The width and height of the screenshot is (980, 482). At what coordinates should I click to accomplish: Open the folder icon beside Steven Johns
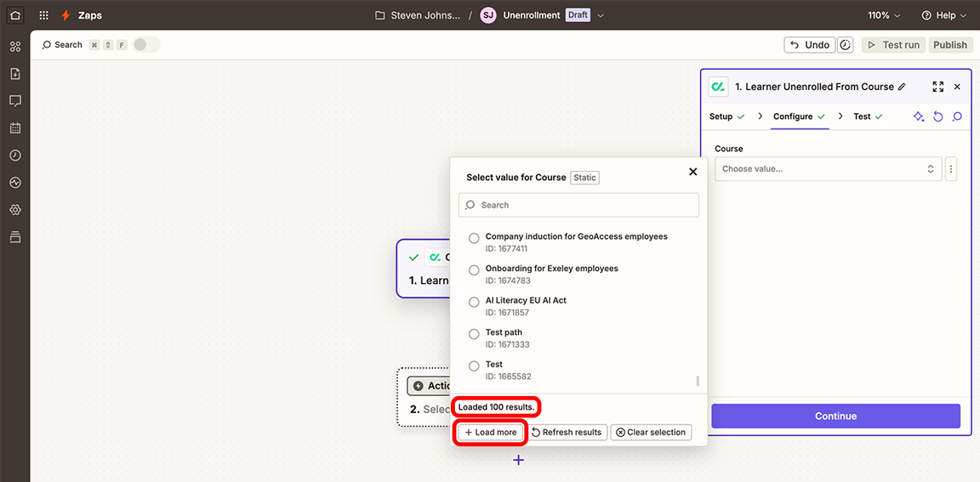coord(379,15)
